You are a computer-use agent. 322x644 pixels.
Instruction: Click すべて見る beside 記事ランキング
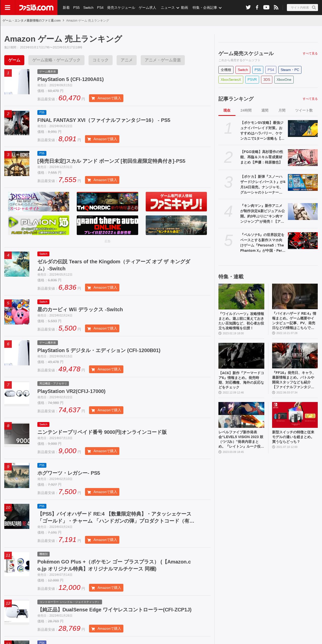pos(310,99)
